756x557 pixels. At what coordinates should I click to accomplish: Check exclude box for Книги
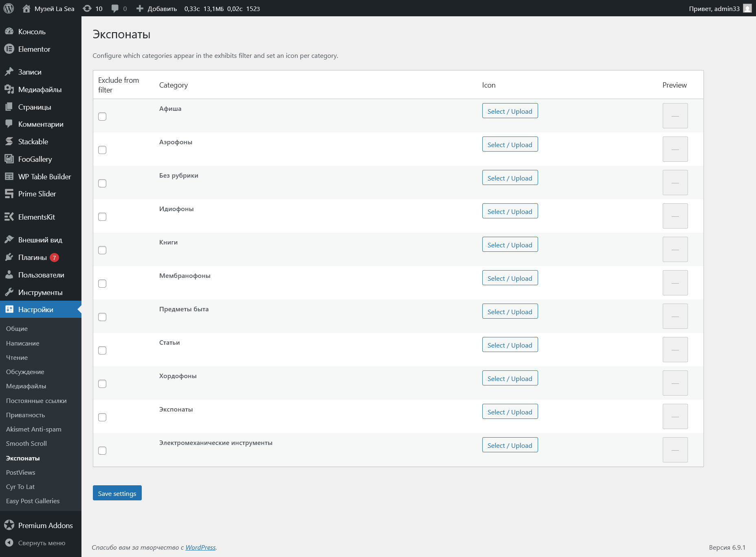pyautogui.click(x=102, y=250)
